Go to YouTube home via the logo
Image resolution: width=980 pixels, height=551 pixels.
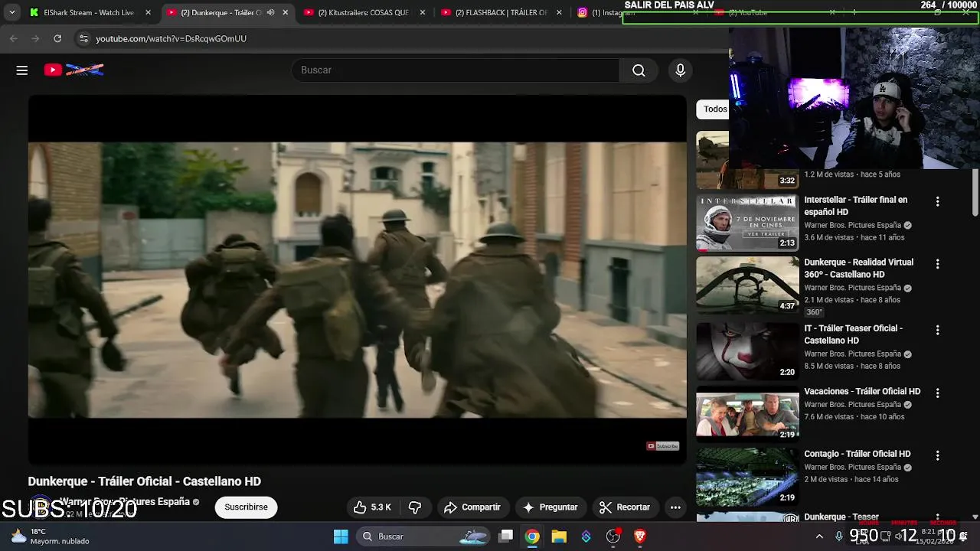pyautogui.click(x=73, y=70)
